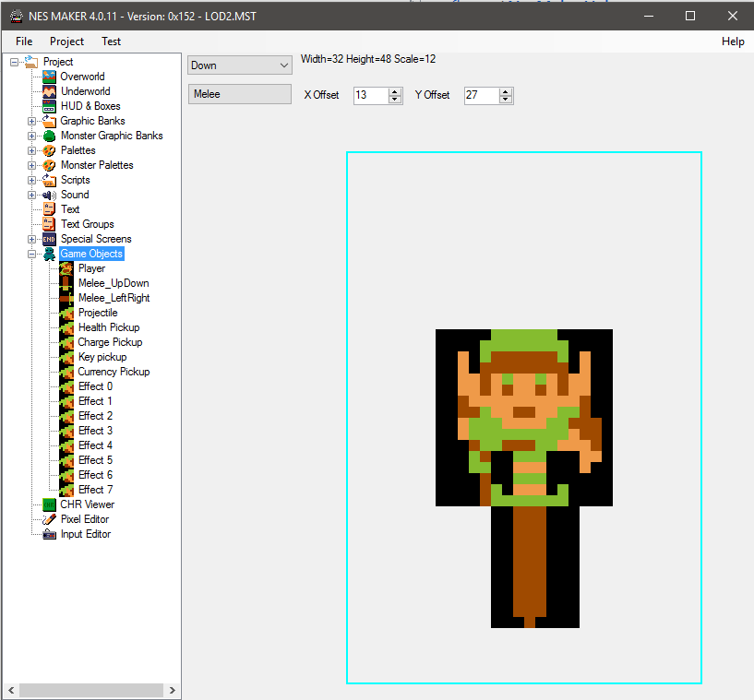The width and height of the screenshot is (754, 700).
Task: Click the Game Objects creature icon
Action: pyautogui.click(x=49, y=255)
